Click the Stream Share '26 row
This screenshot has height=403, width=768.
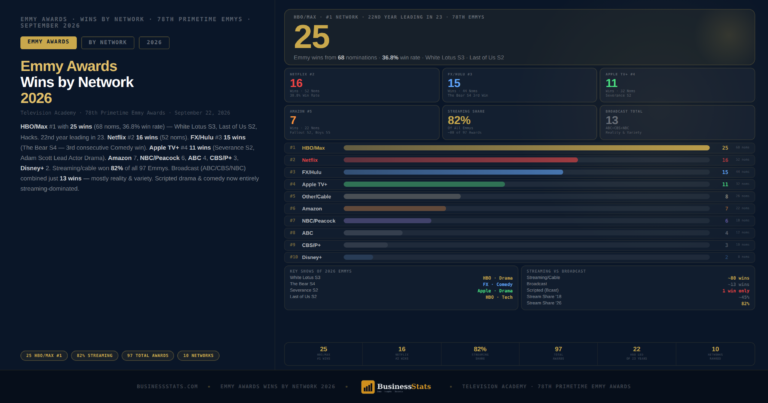click(638, 303)
